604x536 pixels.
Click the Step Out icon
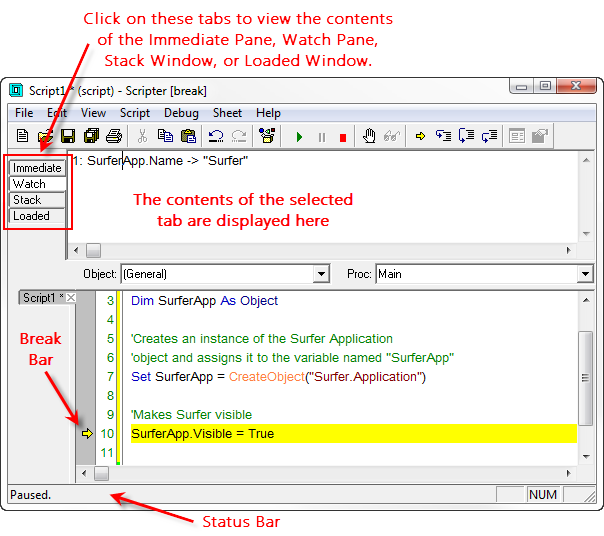pos(490,136)
